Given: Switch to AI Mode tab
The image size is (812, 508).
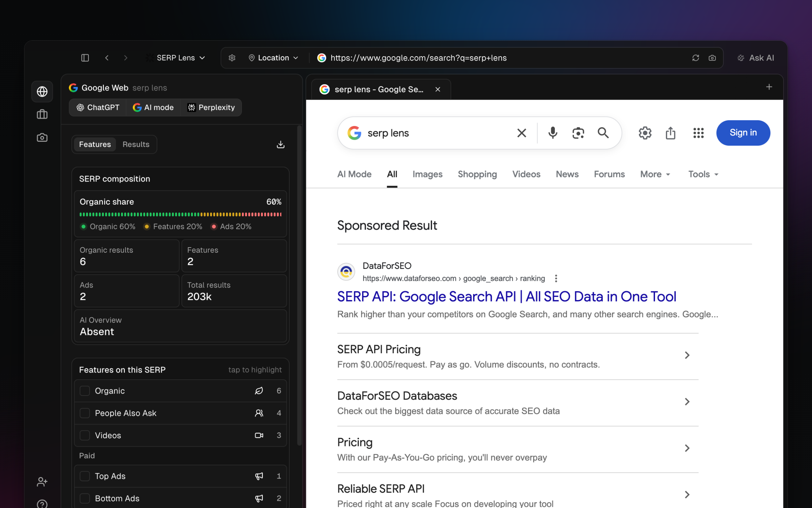Looking at the screenshot, I should pos(354,174).
